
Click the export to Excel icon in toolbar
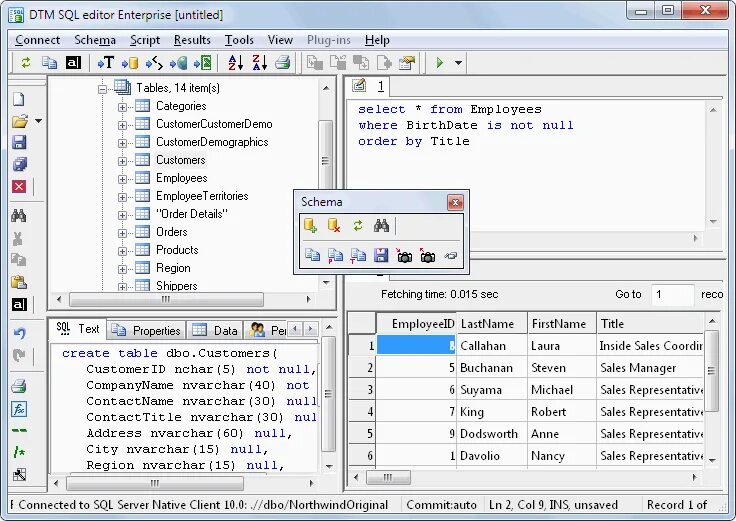coord(203,62)
